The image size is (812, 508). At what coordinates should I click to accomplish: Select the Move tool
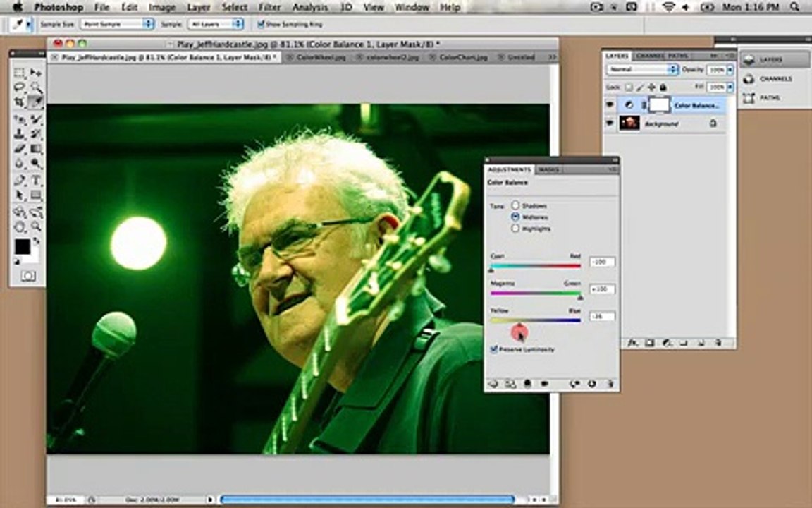35,73
